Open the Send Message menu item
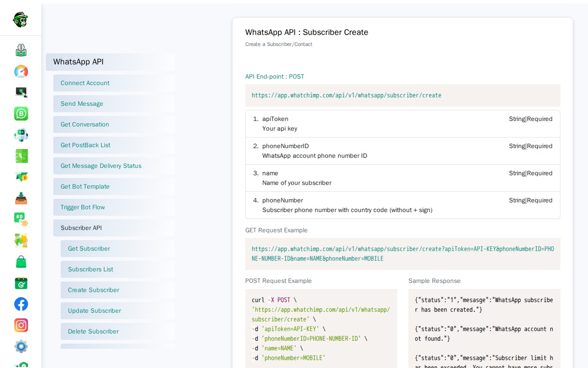 tap(114, 104)
